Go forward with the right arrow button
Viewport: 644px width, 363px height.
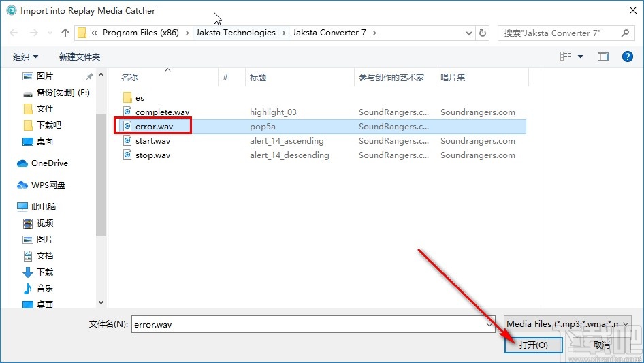click(33, 33)
